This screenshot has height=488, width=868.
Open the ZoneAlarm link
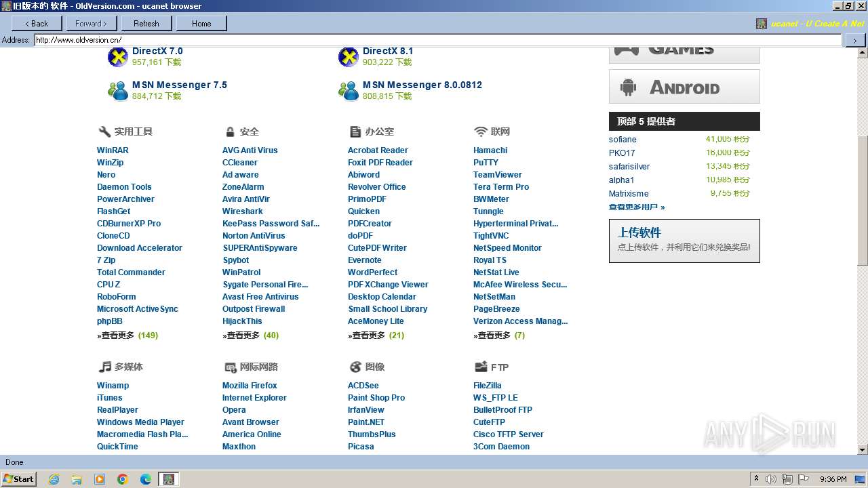pyautogui.click(x=243, y=187)
